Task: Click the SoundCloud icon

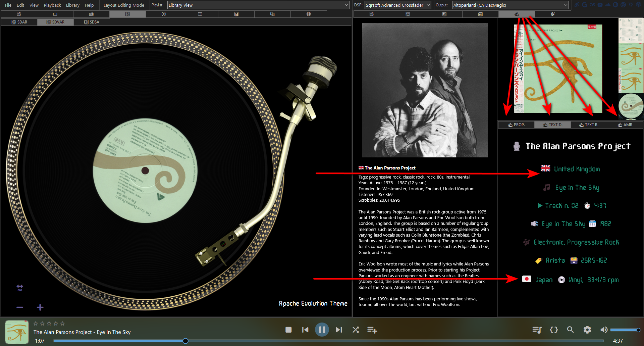Action: click(x=608, y=5)
